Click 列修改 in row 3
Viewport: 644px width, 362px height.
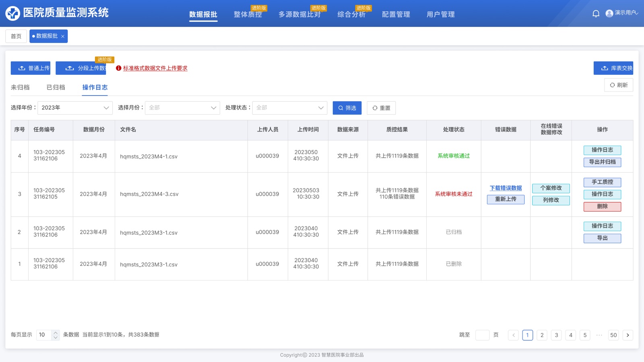551,200
